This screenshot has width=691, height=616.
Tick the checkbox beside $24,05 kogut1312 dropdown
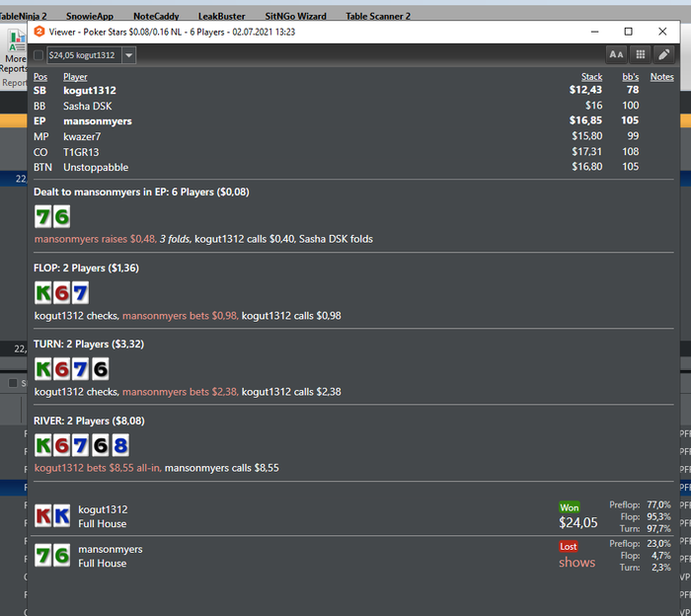[x=38, y=55]
